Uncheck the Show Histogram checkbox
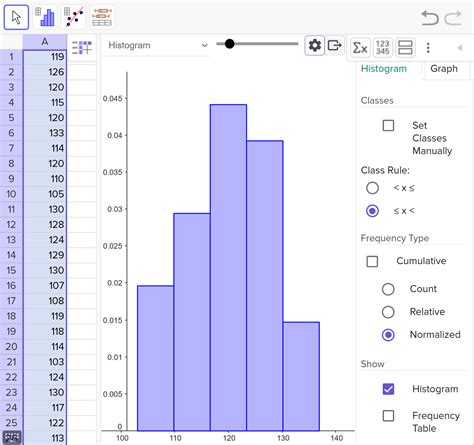The image size is (474, 445). pyautogui.click(x=388, y=389)
